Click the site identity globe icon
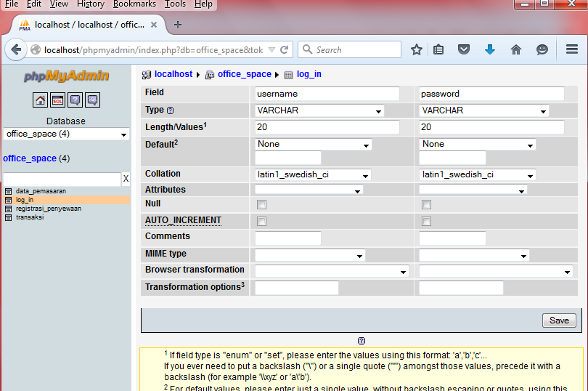Image resolution: width=588 pixels, height=391 pixels. click(x=36, y=49)
